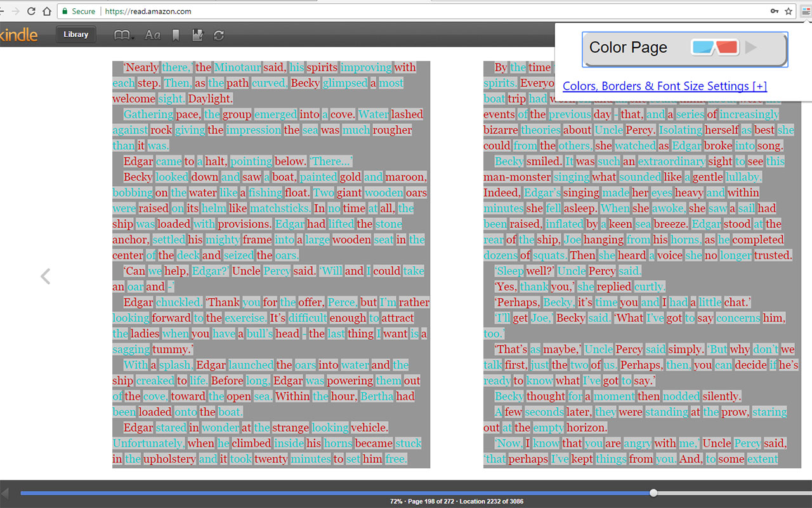Click the word 'matchsticks.' on left page
This screenshot has height=508, width=812.
coord(280,208)
